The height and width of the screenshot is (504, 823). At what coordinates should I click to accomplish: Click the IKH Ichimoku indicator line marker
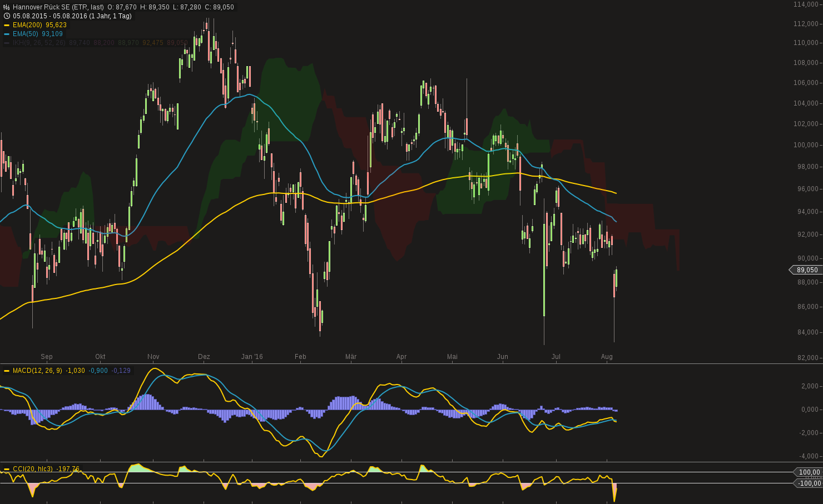pos(7,42)
